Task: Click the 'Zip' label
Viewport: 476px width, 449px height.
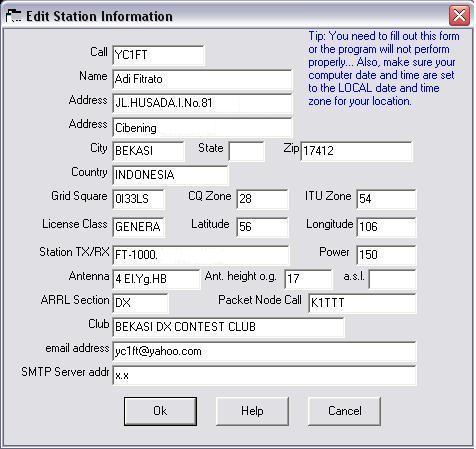Action: pos(291,148)
